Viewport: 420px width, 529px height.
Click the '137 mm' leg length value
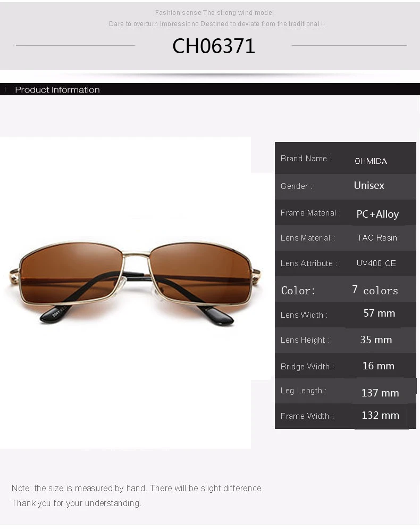[x=380, y=393]
